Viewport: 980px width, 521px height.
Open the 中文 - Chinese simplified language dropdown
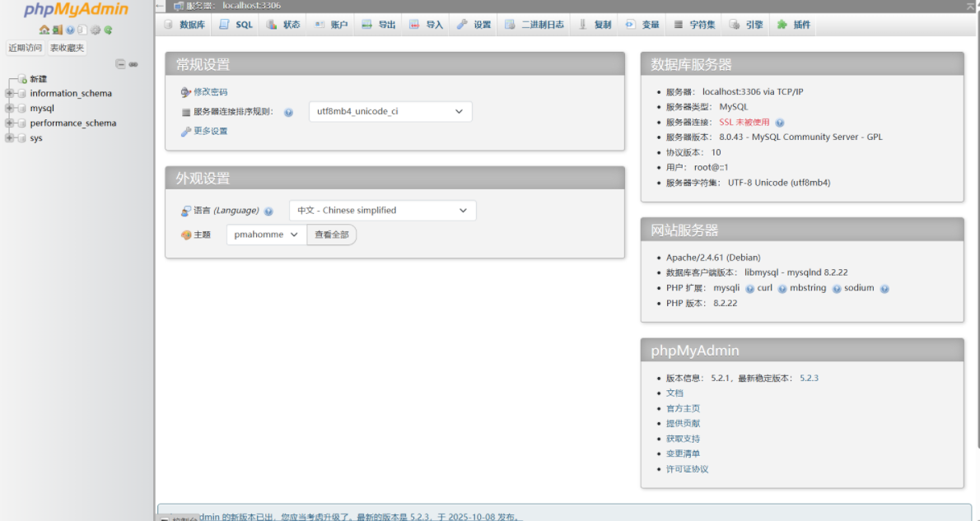(x=382, y=211)
